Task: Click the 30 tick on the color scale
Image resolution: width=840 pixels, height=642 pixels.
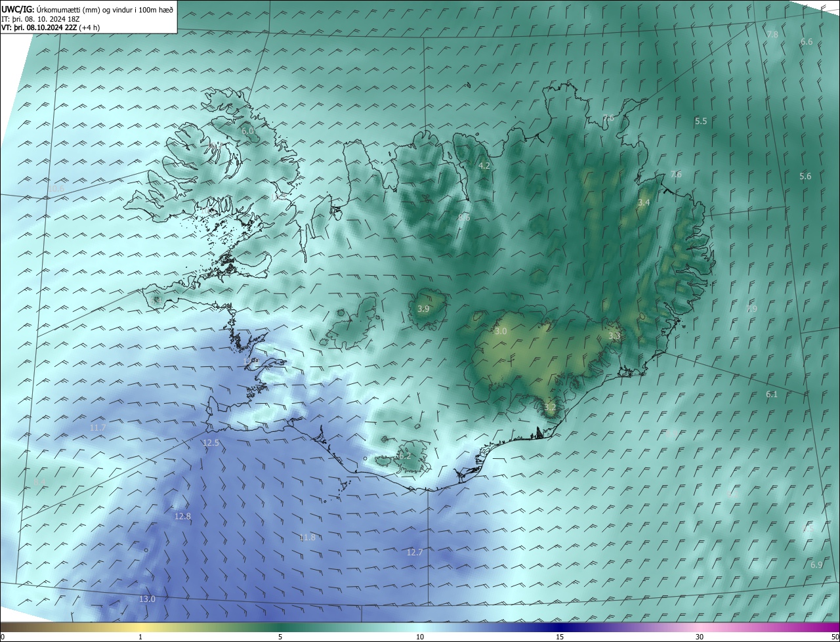Action: (700, 637)
